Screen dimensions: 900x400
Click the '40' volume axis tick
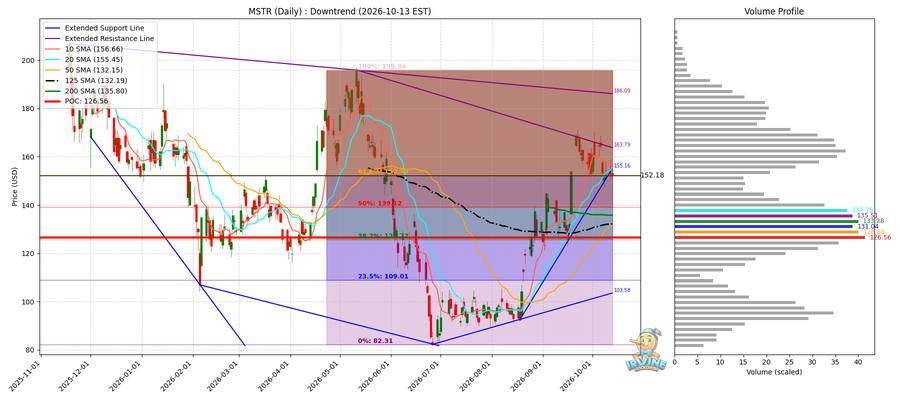point(858,362)
